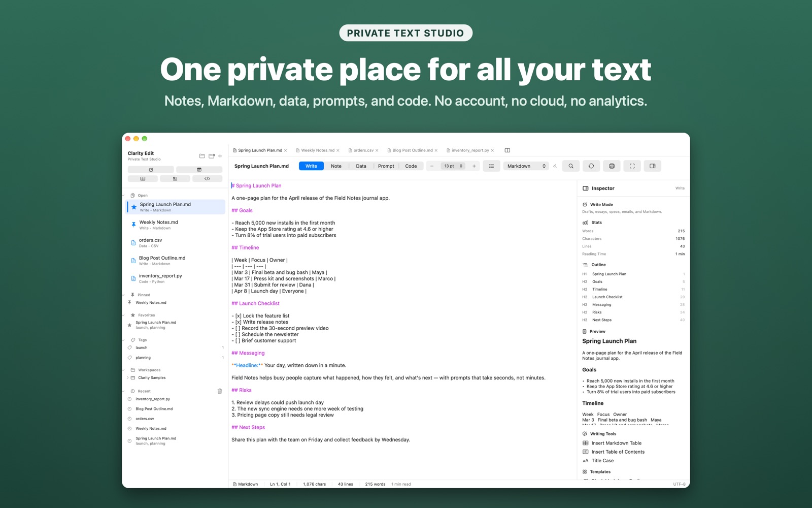
Task: Switch to Write mode
Action: (x=311, y=166)
